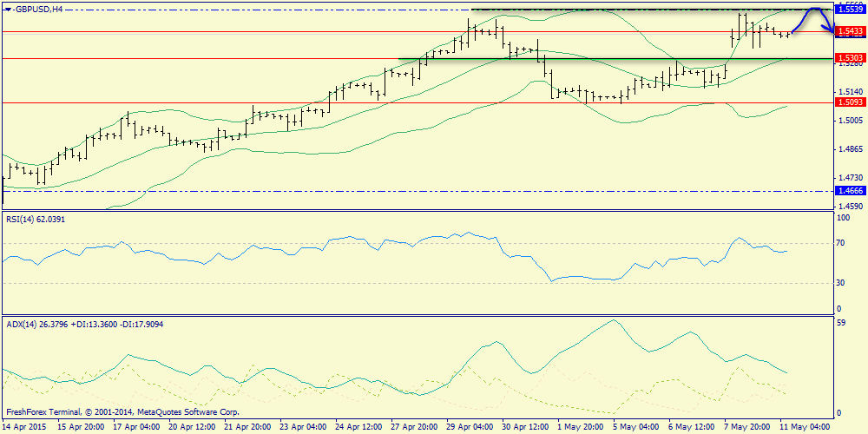Click the 24 Apr 12:00 time label

pyautogui.click(x=360, y=427)
